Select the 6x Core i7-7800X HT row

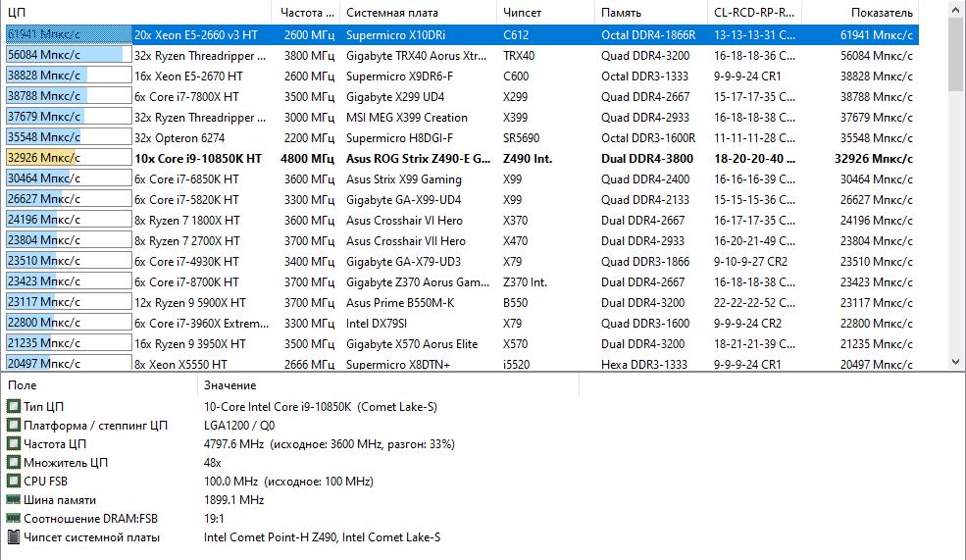click(x=462, y=97)
